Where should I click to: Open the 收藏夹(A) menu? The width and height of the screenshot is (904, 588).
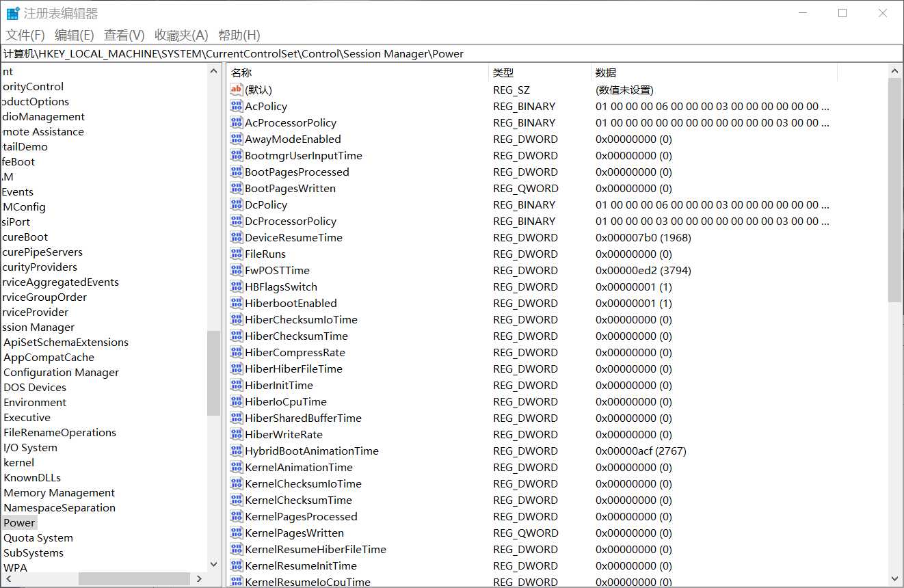point(181,35)
